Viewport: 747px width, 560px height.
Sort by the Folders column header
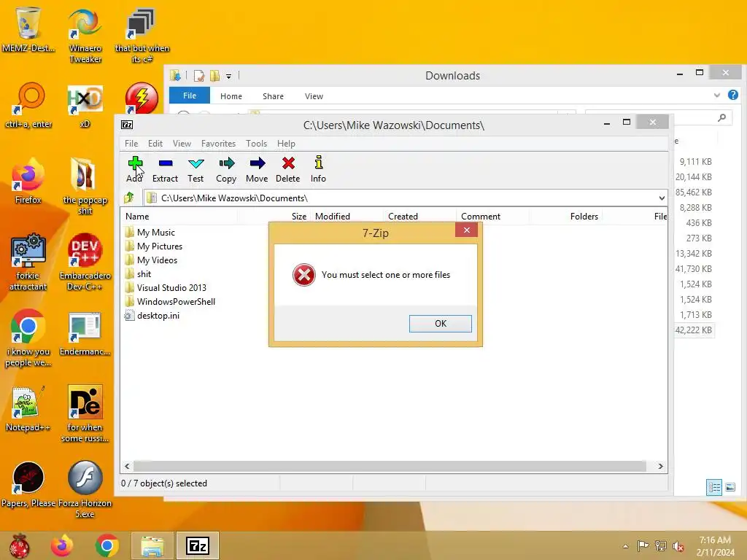(x=565, y=216)
